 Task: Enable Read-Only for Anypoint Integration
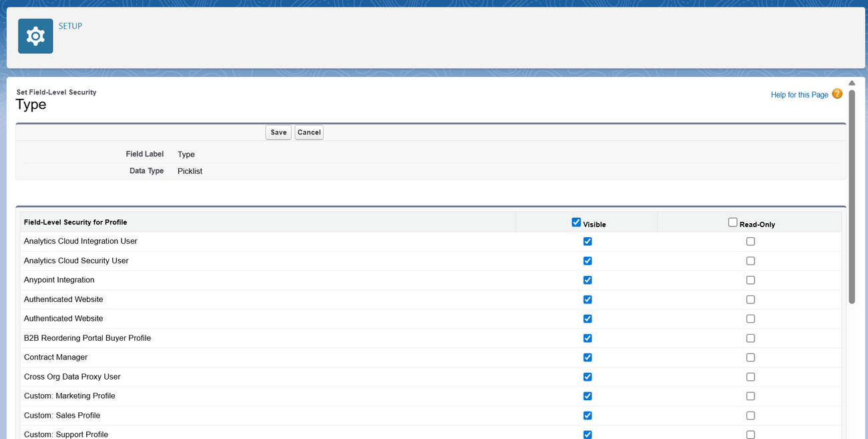pos(750,280)
